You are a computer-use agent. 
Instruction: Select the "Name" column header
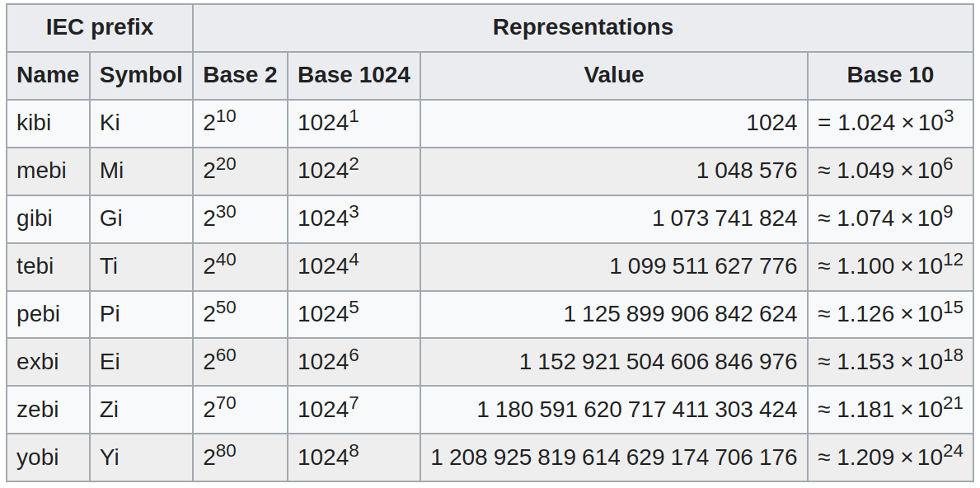coord(48,75)
